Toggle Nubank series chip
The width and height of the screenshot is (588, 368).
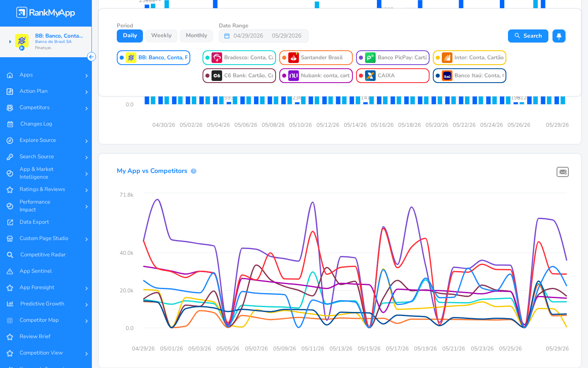tap(316, 76)
